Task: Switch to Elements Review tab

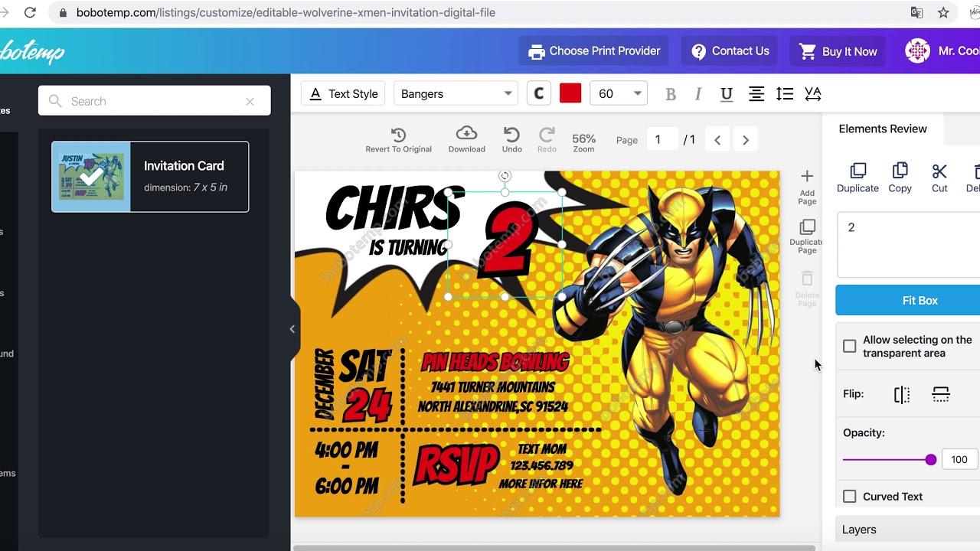Action: pyautogui.click(x=883, y=129)
